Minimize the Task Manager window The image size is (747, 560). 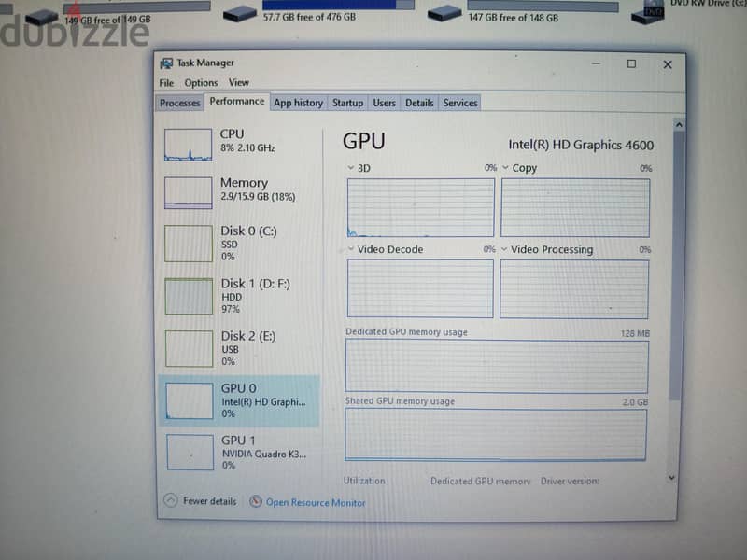pos(596,63)
